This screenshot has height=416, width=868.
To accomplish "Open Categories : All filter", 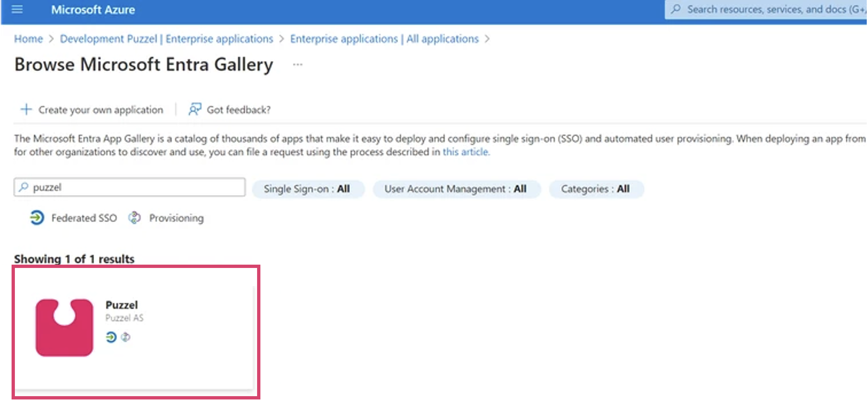I will pyautogui.click(x=596, y=189).
